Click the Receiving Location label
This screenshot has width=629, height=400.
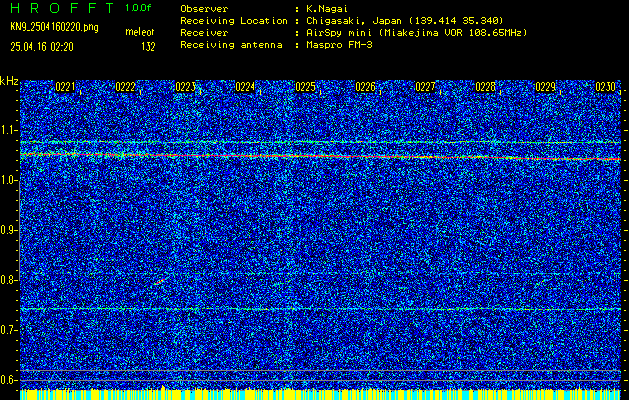234,20
